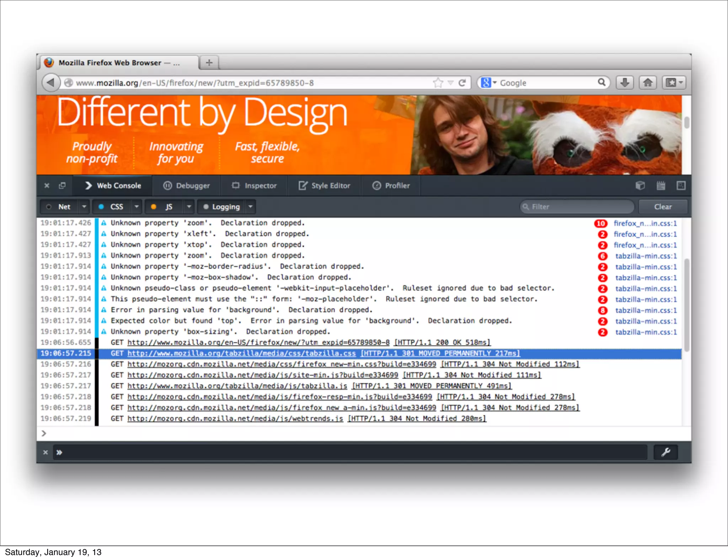The image size is (728, 560).
Task: Click the wrench icon in developer toolbar
Action: pos(665,452)
